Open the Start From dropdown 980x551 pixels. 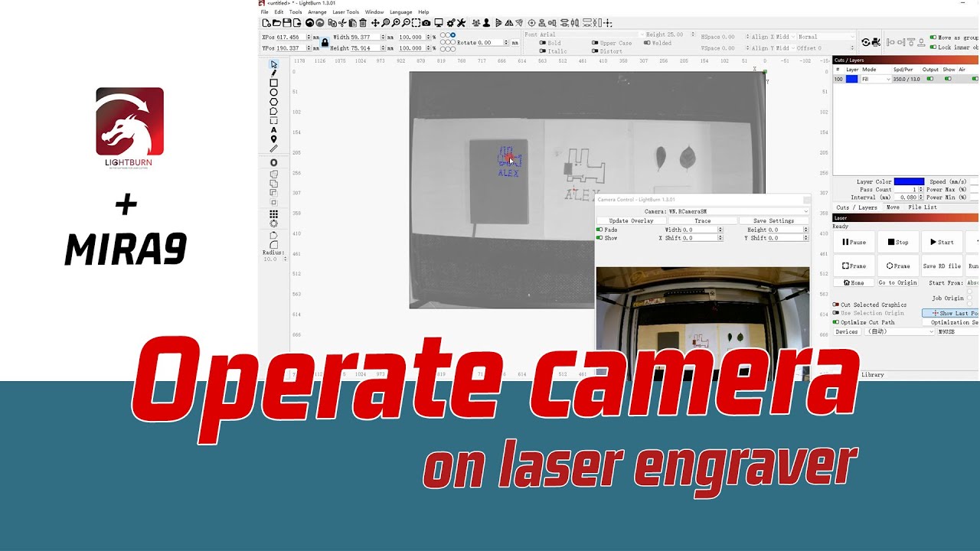pyautogui.click(x=972, y=282)
